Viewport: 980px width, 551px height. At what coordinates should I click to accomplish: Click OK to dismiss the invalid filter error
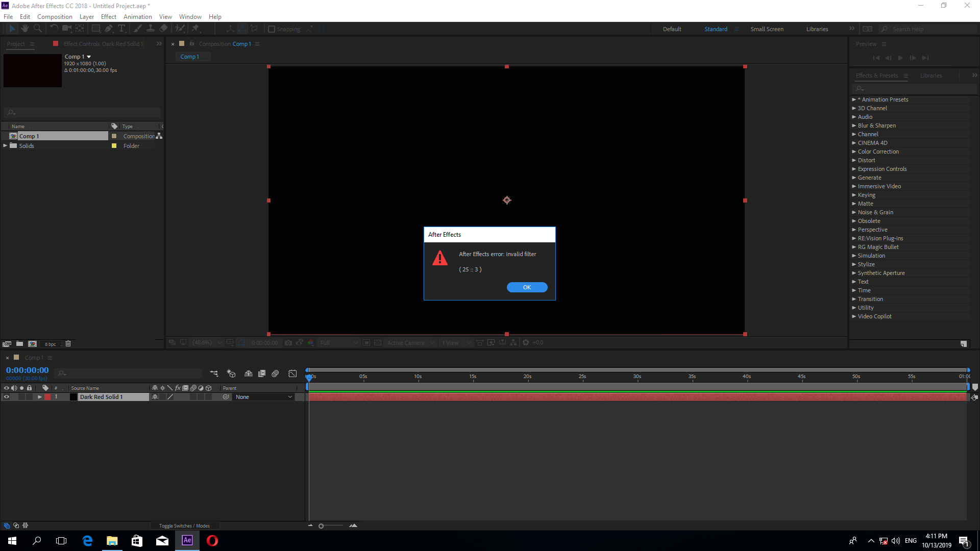click(527, 287)
